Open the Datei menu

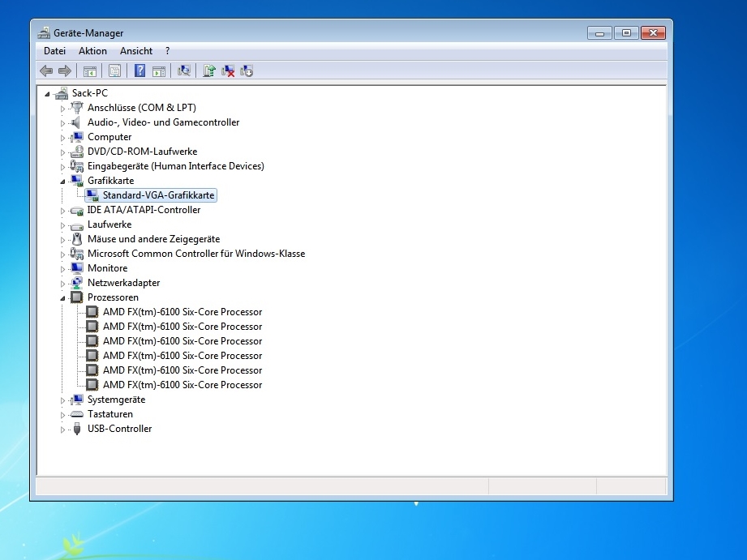coord(55,51)
